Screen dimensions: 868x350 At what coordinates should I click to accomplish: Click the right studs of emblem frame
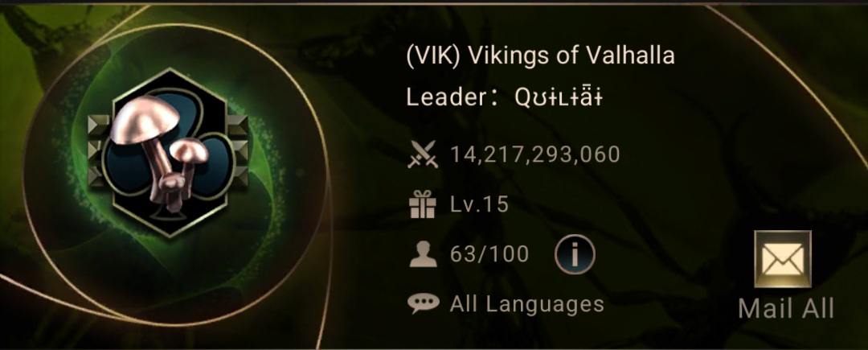[238, 150]
